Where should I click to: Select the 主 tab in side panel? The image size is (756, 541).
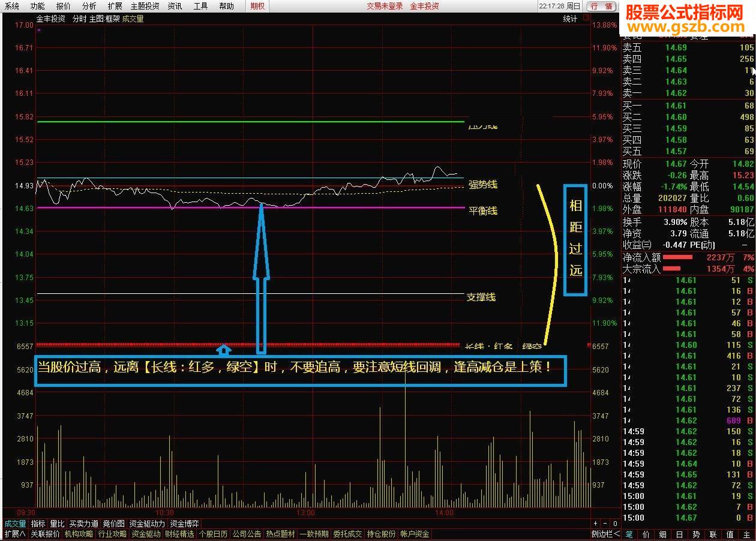(x=746, y=534)
